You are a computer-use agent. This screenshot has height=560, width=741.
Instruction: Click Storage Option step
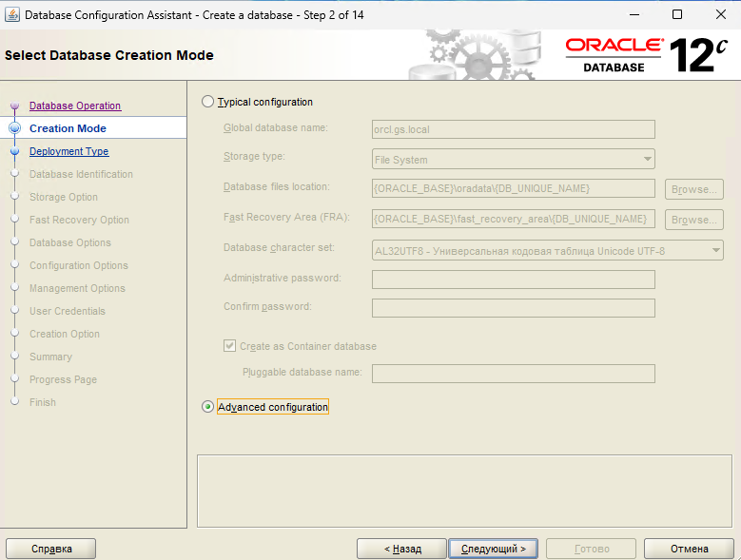pos(64,197)
